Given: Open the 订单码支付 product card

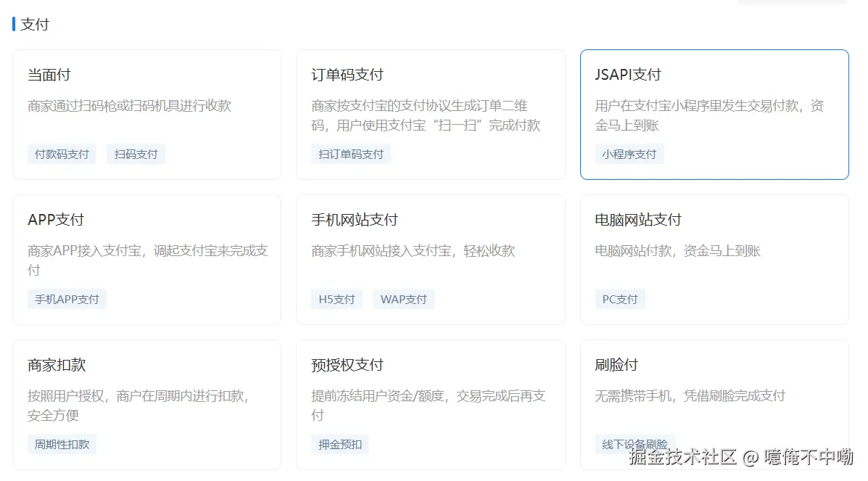Looking at the screenshot, I should tap(429, 112).
